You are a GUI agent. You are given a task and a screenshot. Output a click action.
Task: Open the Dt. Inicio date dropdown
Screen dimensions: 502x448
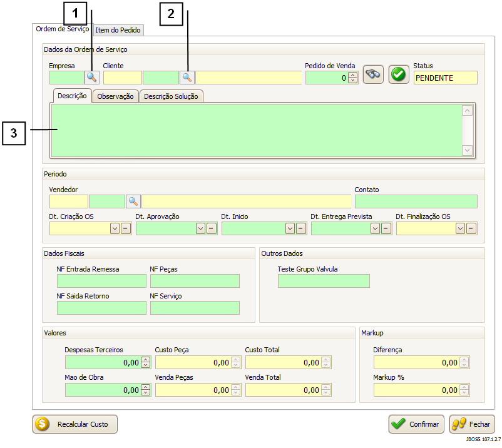pyautogui.click(x=290, y=228)
